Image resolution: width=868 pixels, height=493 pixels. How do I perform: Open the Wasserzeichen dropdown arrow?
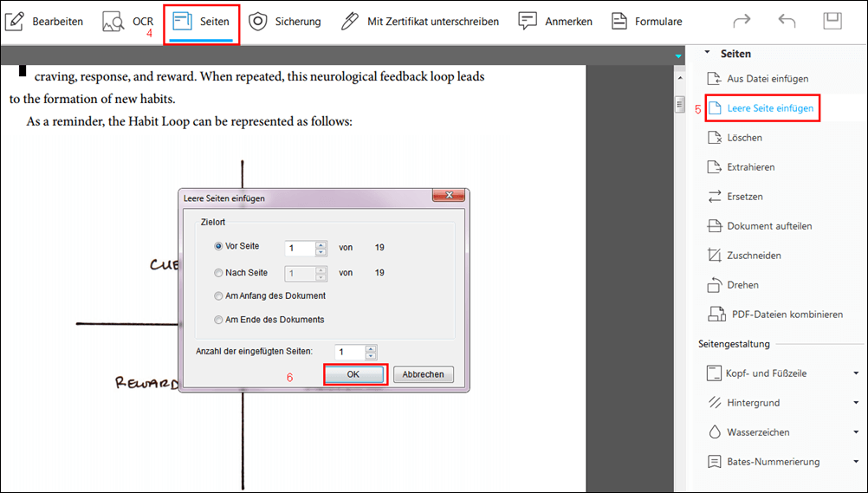tap(856, 432)
